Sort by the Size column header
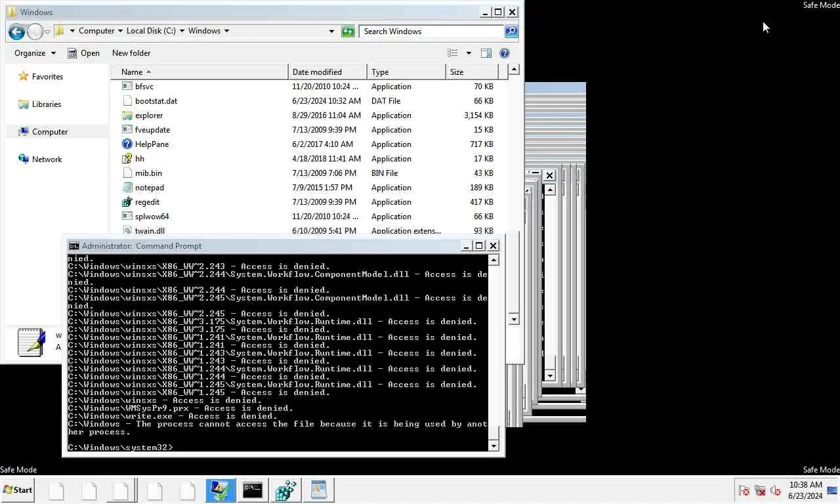The image size is (840, 504). (x=471, y=72)
